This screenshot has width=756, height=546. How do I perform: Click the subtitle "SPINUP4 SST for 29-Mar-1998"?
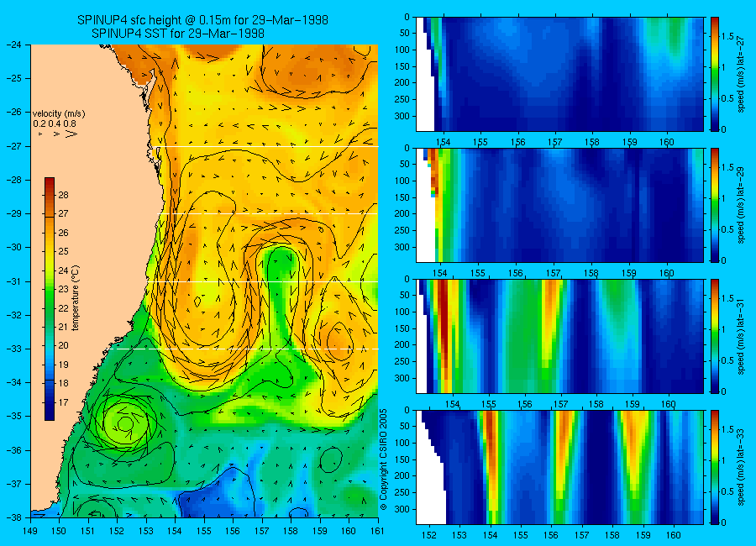point(178,34)
